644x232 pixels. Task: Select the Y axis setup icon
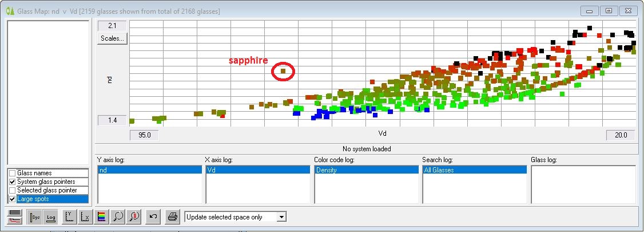click(69, 217)
